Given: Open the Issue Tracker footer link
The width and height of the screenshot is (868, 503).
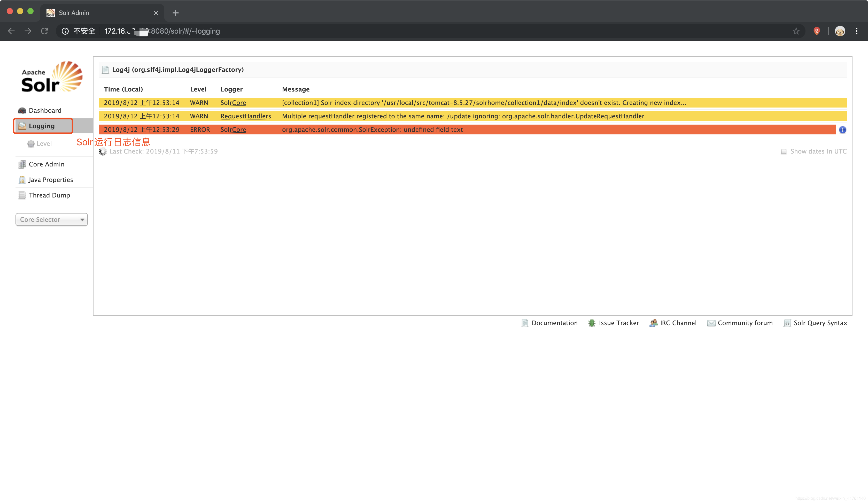Looking at the screenshot, I should pyautogui.click(x=619, y=323).
